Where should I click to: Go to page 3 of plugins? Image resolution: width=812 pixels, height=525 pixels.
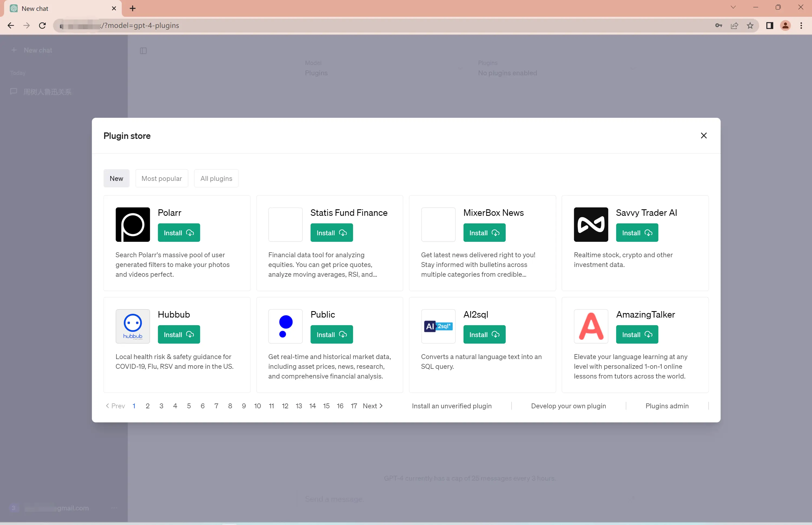click(x=161, y=406)
